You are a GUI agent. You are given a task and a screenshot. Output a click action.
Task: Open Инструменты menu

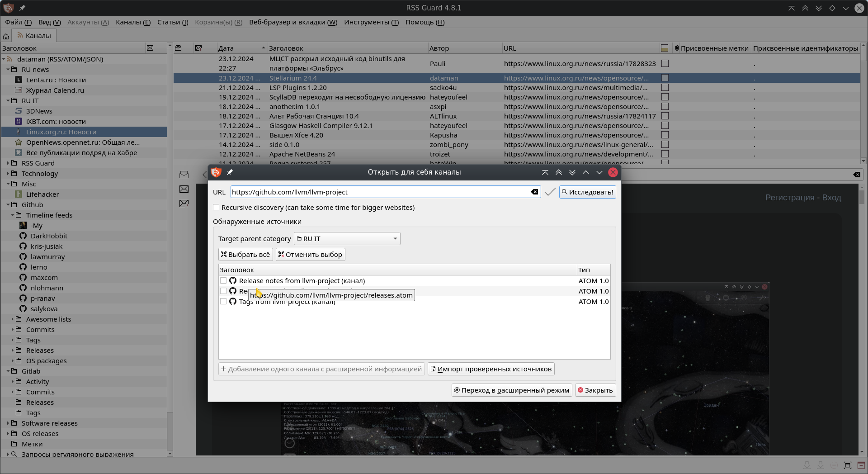pos(372,22)
